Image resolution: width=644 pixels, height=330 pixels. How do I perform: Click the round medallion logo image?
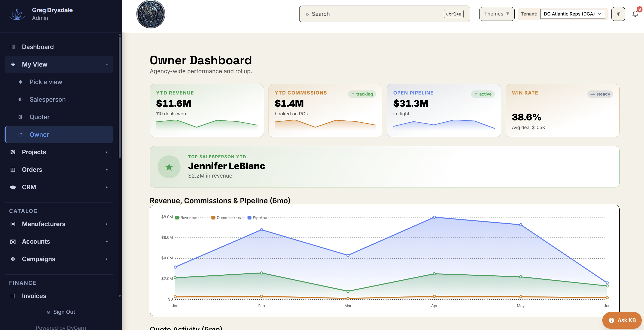pyautogui.click(x=151, y=14)
